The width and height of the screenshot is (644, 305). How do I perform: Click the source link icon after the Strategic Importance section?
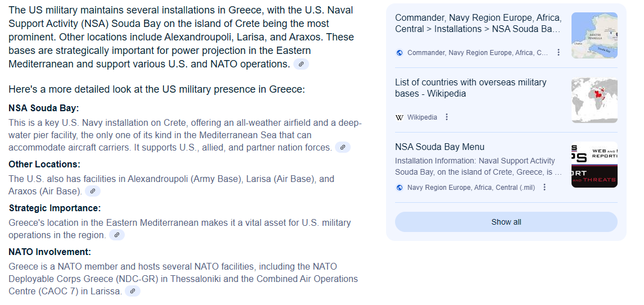click(117, 235)
